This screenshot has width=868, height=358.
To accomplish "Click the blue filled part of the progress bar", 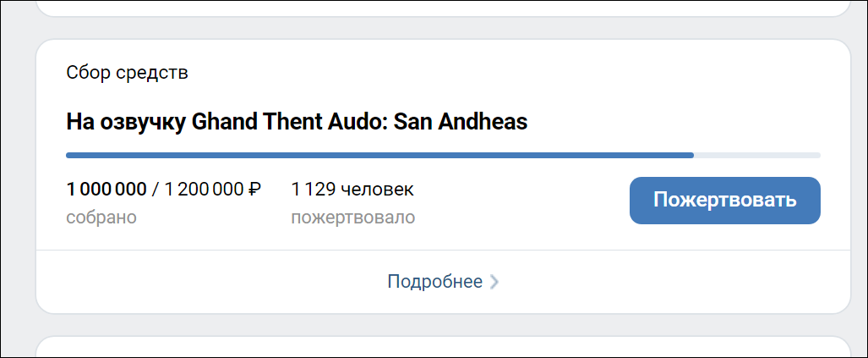I will 380,156.
